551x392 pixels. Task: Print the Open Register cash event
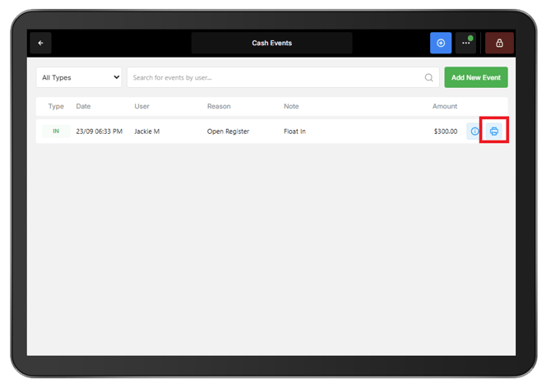click(493, 131)
